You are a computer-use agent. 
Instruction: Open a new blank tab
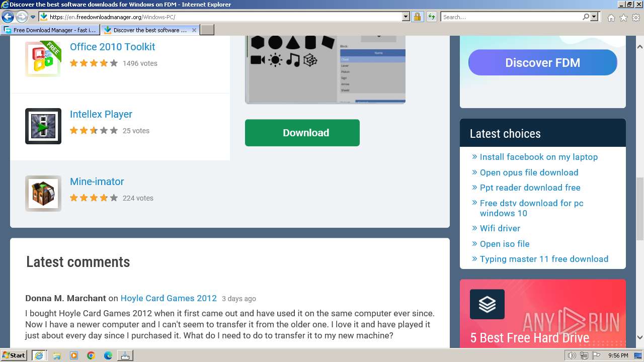[x=207, y=30]
